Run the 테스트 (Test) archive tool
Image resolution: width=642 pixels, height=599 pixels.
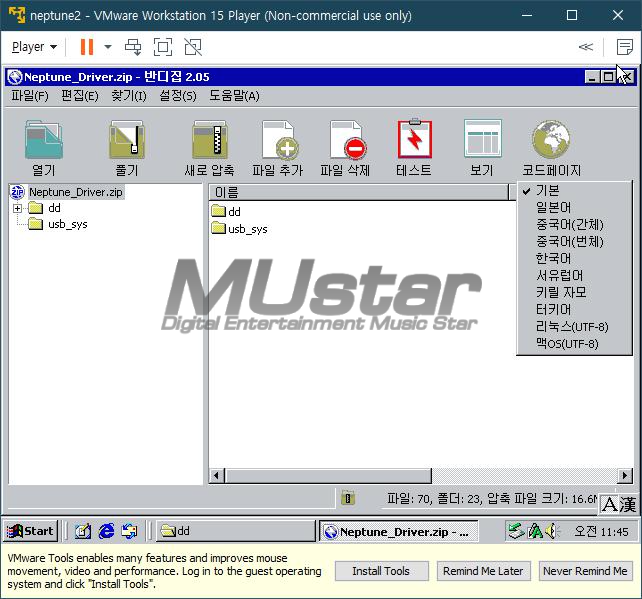coord(414,139)
